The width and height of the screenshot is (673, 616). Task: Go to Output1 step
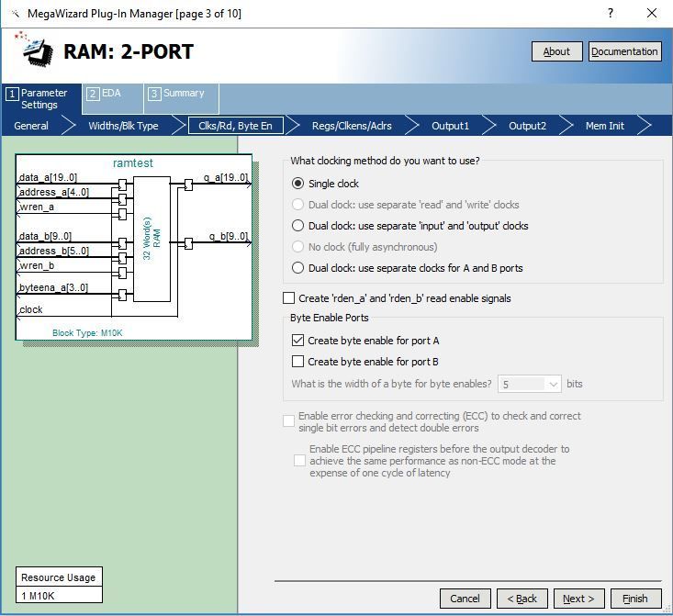[450, 126]
